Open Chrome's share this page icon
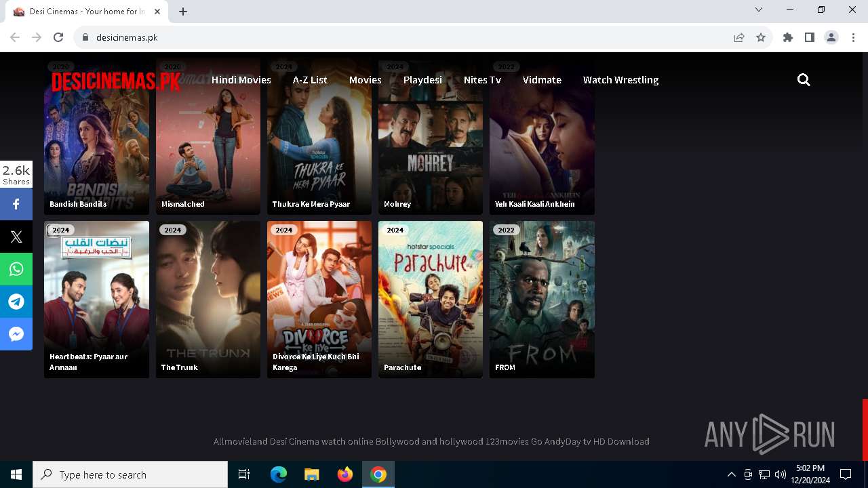This screenshot has width=868, height=488. 739,37
